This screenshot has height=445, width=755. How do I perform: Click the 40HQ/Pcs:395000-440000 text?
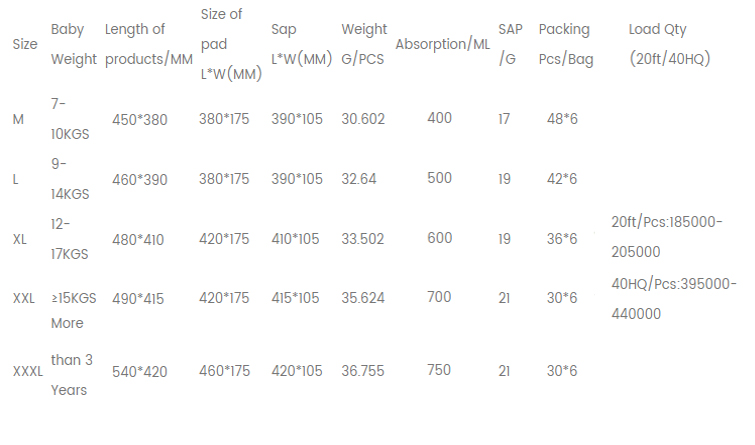[674, 299]
